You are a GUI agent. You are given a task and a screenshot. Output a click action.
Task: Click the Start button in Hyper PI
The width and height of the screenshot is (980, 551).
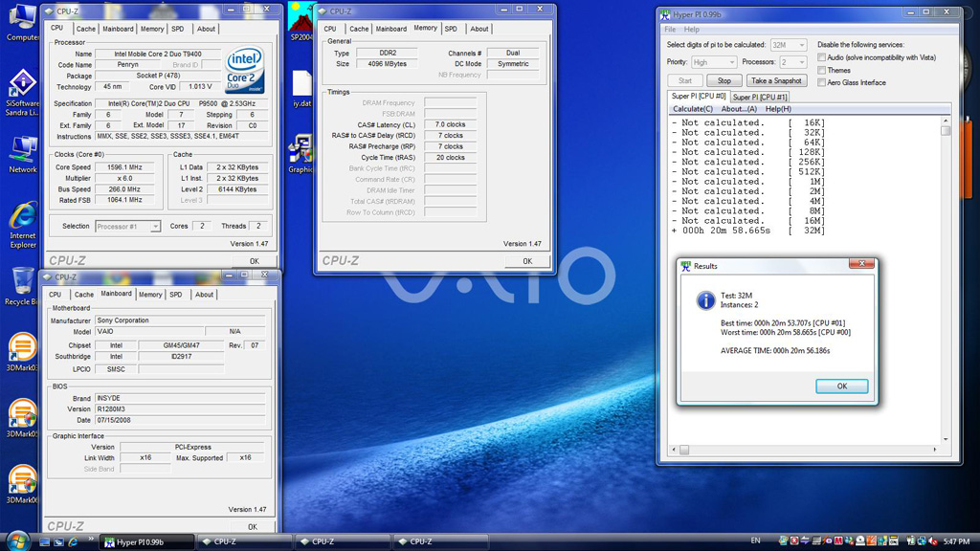click(x=685, y=80)
